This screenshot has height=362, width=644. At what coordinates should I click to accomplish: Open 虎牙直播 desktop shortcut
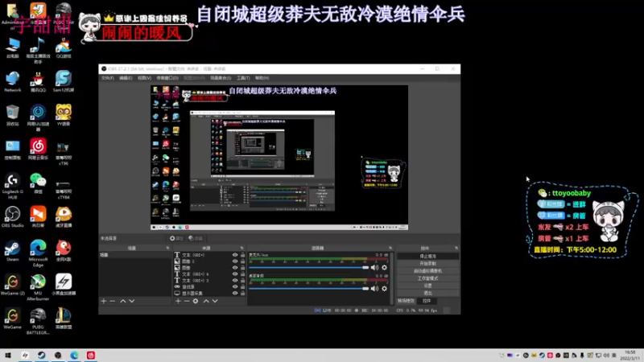point(64,217)
